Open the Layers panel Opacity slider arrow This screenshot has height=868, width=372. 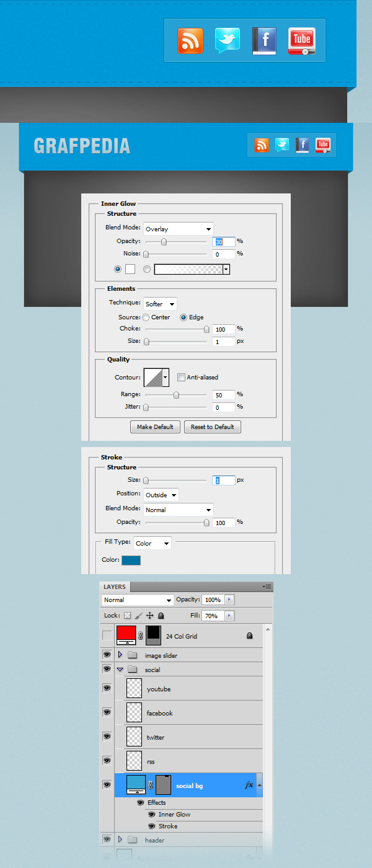(x=230, y=600)
